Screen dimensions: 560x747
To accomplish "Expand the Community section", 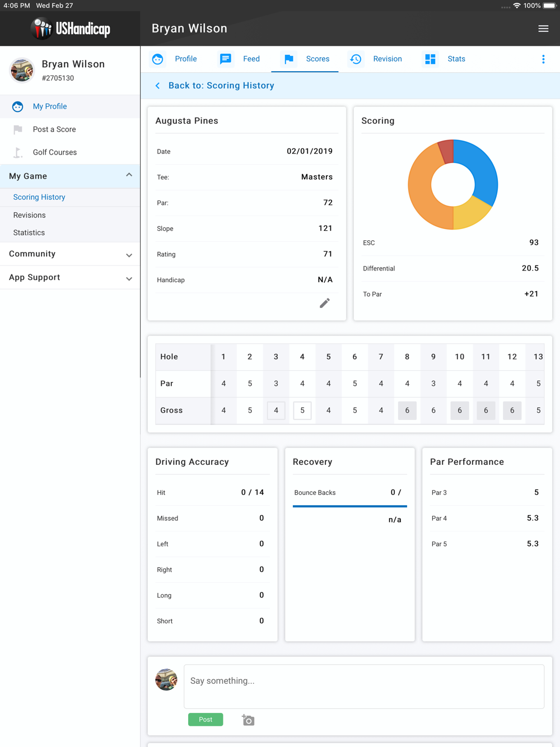I will (x=129, y=255).
